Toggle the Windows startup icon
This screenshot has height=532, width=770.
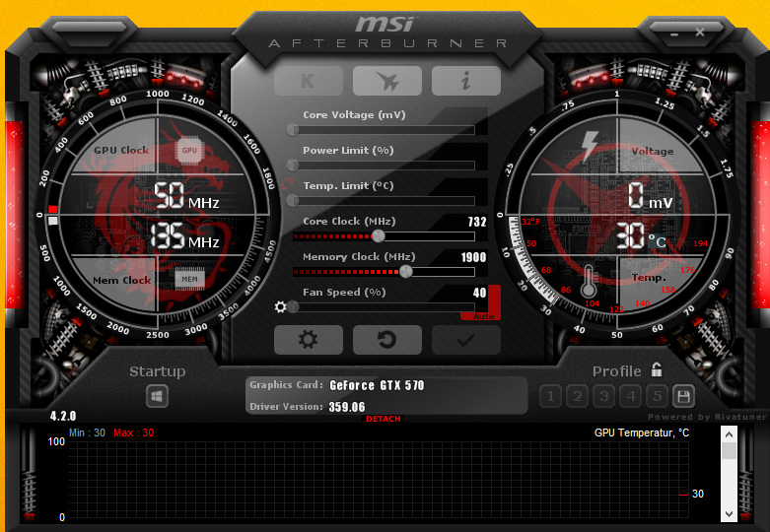click(x=157, y=396)
